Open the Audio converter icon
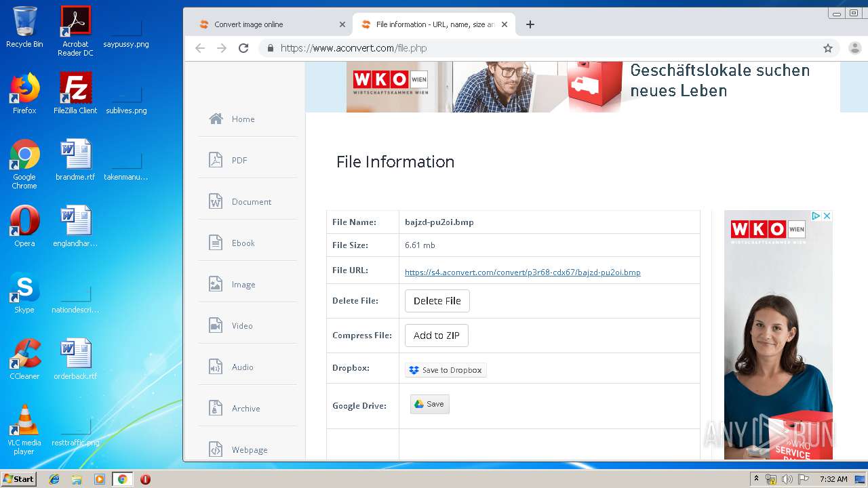Screen dimensions: 868x488 pos(216,367)
